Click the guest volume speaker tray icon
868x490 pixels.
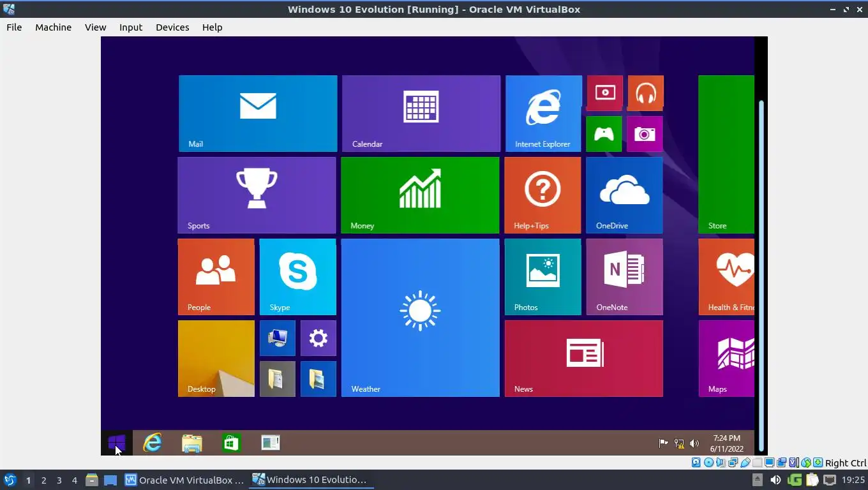pyautogui.click(x=694, y=443)
